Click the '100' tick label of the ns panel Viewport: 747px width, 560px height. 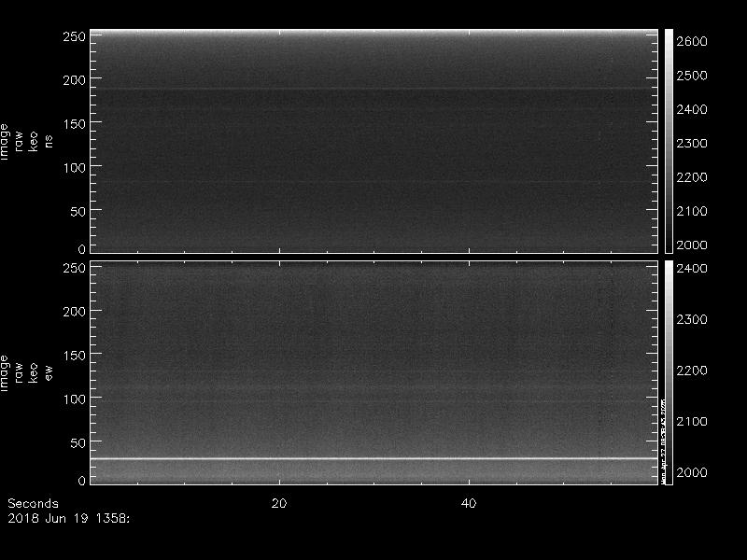(x=75, y=168)
